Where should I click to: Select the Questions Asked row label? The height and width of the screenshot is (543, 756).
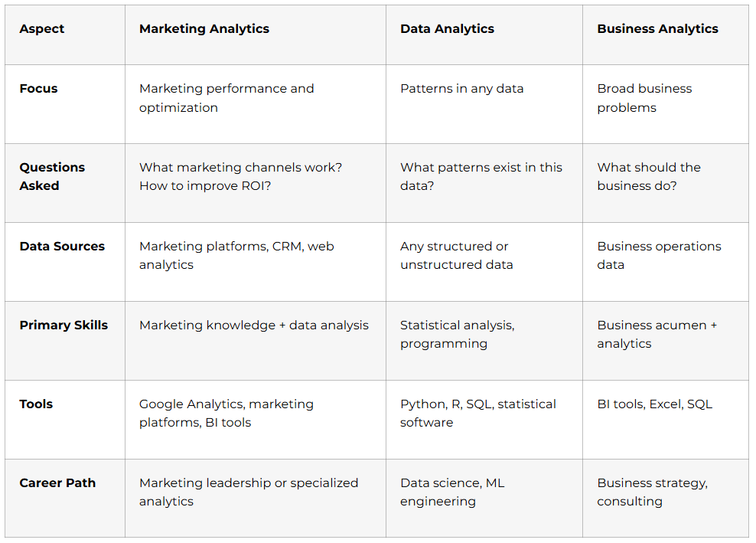coord(52,176)
